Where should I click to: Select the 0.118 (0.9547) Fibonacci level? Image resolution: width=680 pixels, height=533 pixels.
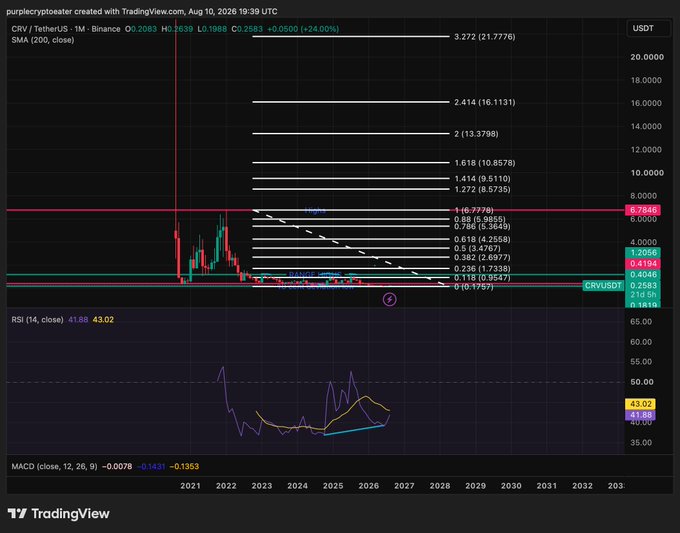click(x=482, y=278)
